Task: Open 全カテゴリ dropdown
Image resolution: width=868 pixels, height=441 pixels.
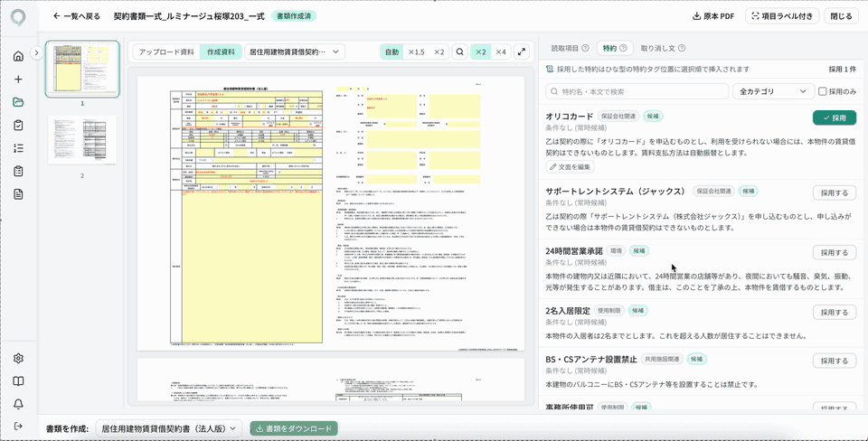Action: pos(773,91)
